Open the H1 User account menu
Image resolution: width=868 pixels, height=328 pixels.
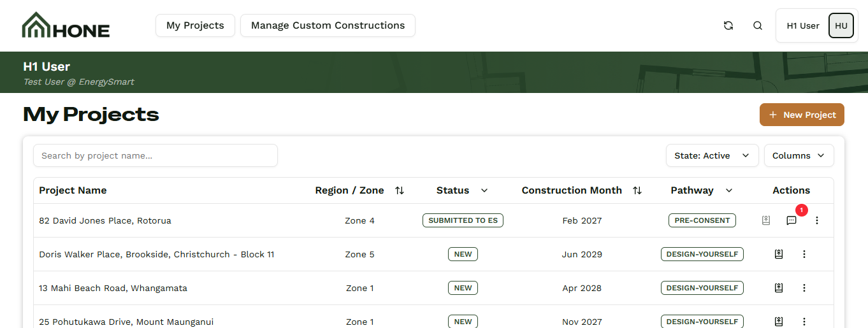tap(816, 25)
